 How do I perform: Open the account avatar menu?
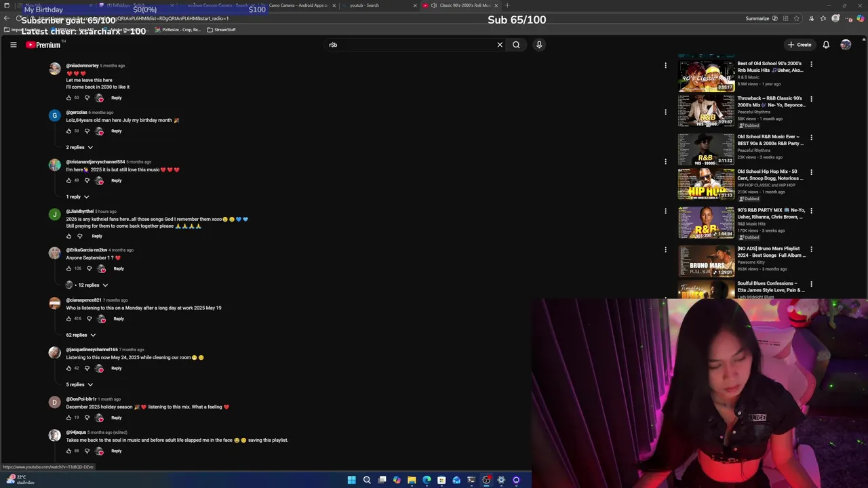coord(846,45)
